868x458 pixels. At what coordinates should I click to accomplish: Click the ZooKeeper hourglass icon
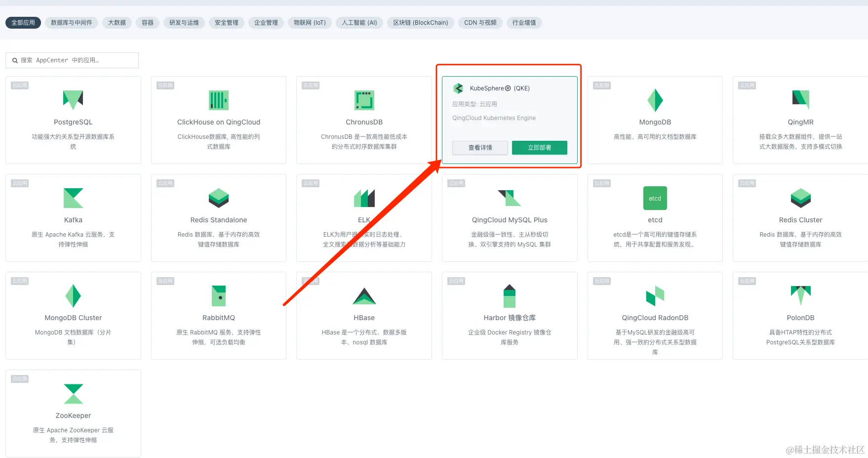coord(73,394)
